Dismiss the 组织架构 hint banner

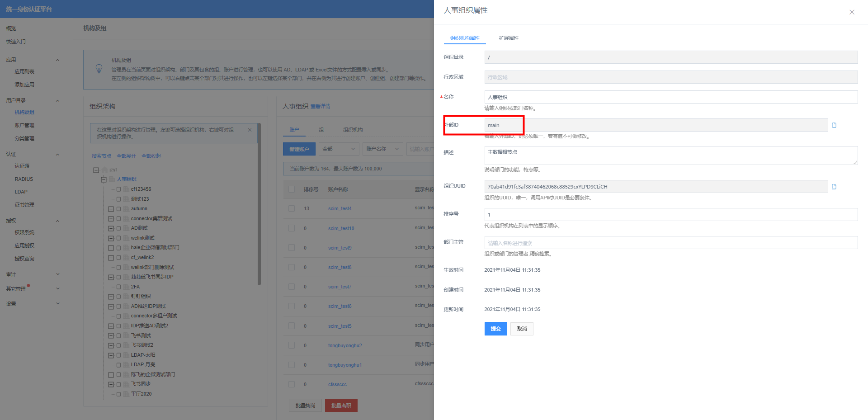point(250,130)
